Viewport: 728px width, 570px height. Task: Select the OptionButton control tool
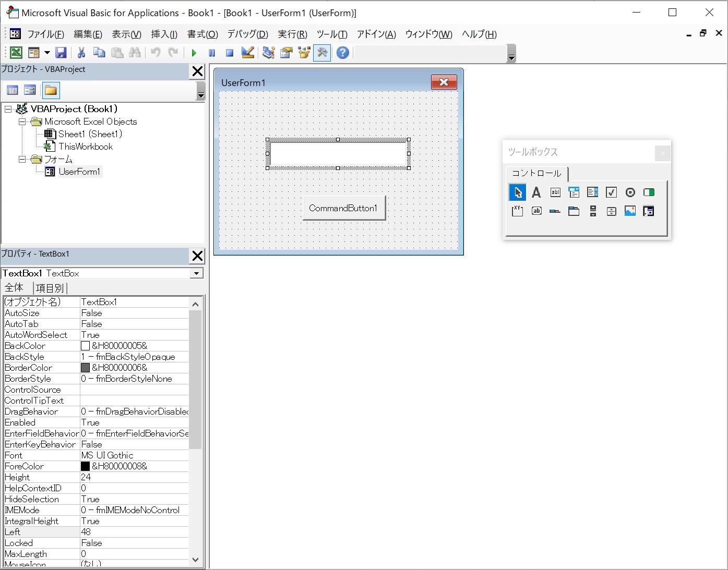coord(630,192)
